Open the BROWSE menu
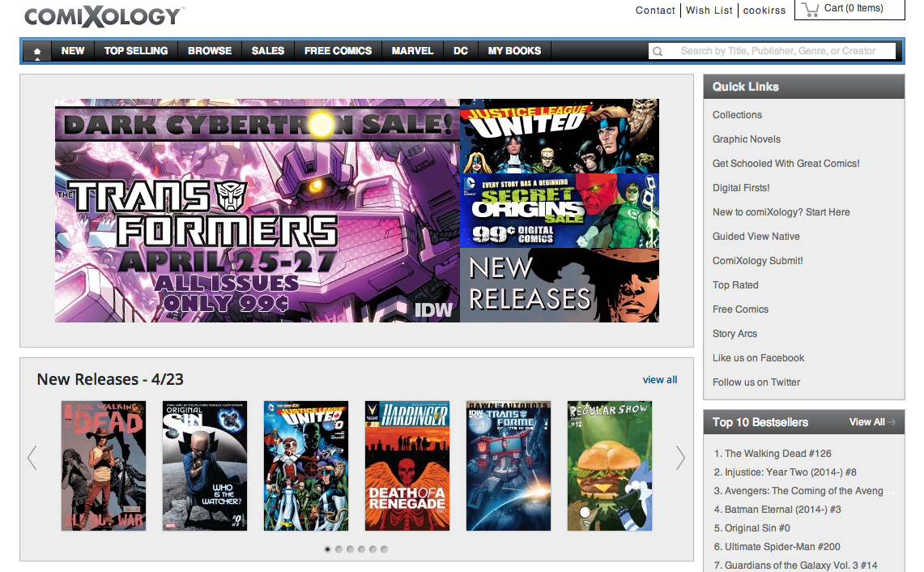Viewport: 924px width, 572px height. [210, 51]
